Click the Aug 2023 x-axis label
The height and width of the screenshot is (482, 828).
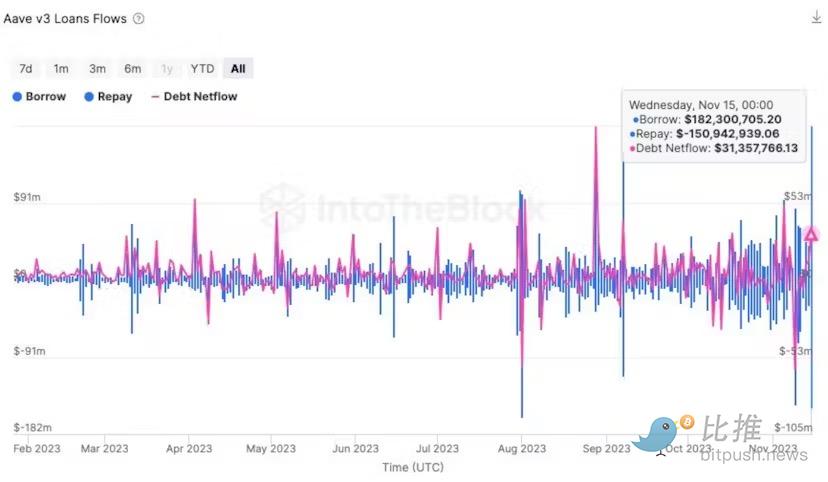pyautogui.click(x=521, y=449)
